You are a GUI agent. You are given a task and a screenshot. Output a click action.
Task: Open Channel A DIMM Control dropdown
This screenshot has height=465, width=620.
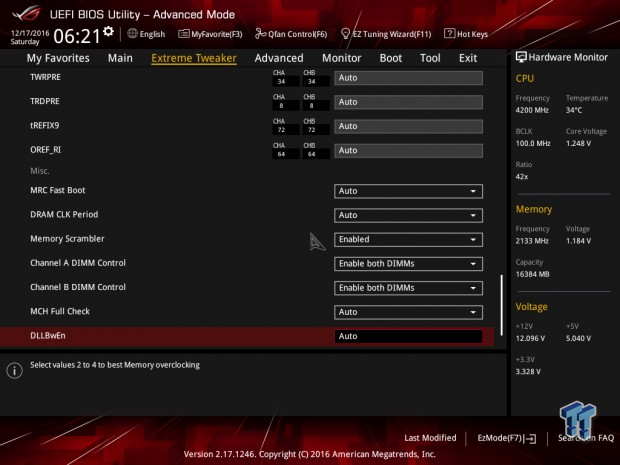point(408,264)
